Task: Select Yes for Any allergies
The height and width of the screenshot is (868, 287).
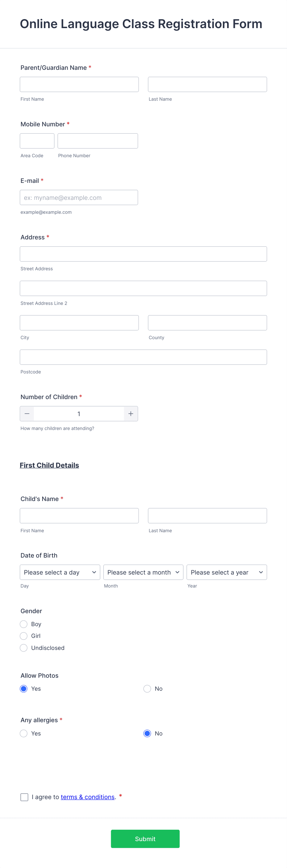Action: tap(23, 733)
